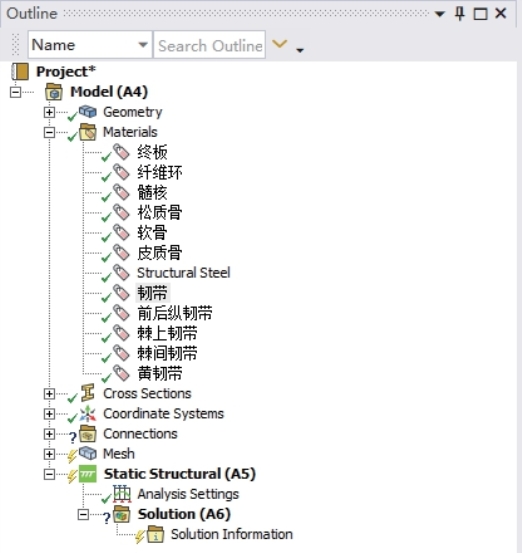Image resolution: width=522 pixels, height=553 pixels.
Task: Click the Static Structural (A5) green icon
Action: (87, 474)
